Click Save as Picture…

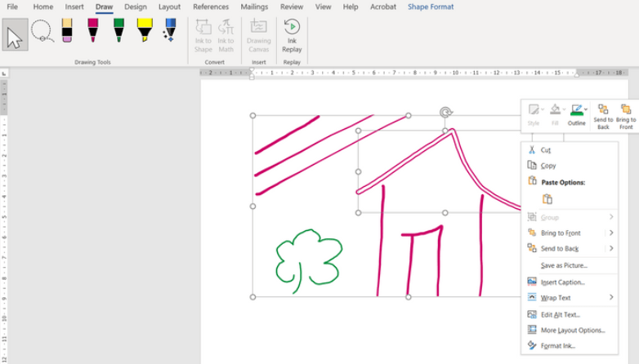[564, 265]
